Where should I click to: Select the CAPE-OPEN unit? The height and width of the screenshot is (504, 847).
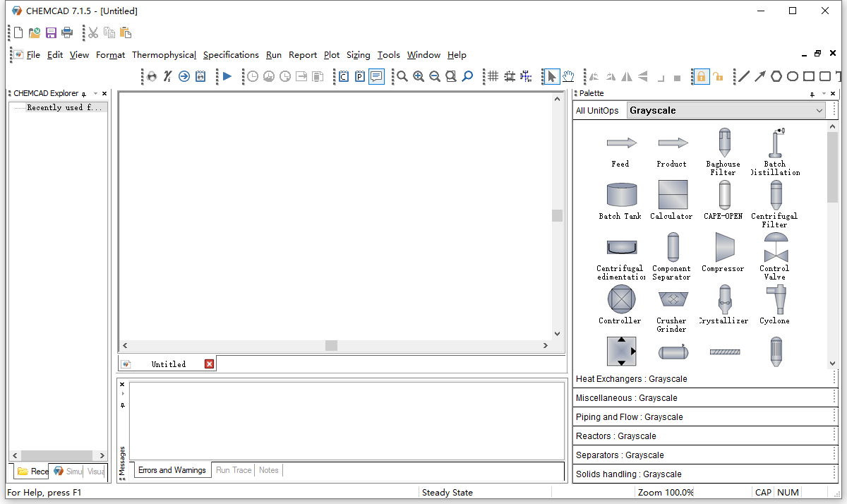click(x=724, y=195)
